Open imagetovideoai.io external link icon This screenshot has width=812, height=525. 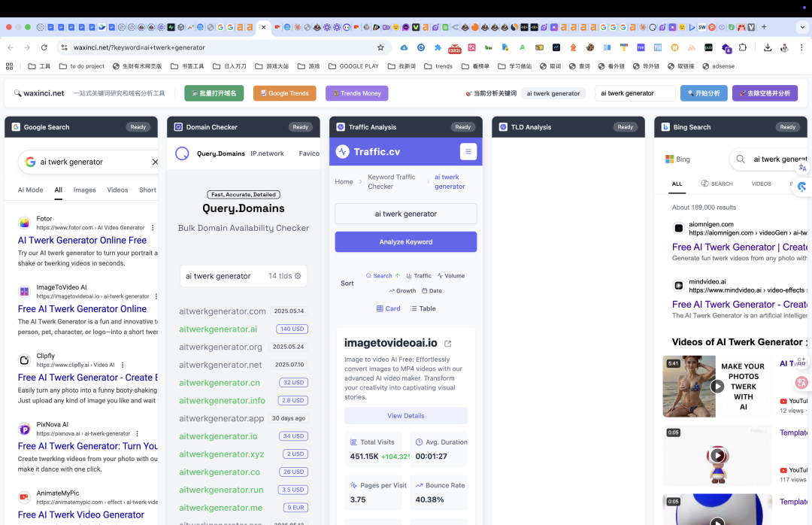[448, 343]
